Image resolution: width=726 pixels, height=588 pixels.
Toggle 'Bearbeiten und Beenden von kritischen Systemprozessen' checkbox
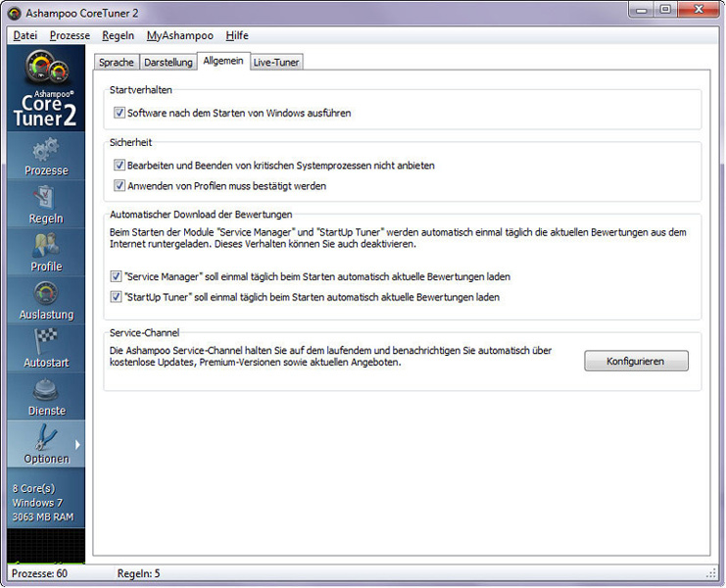(119, 165)
